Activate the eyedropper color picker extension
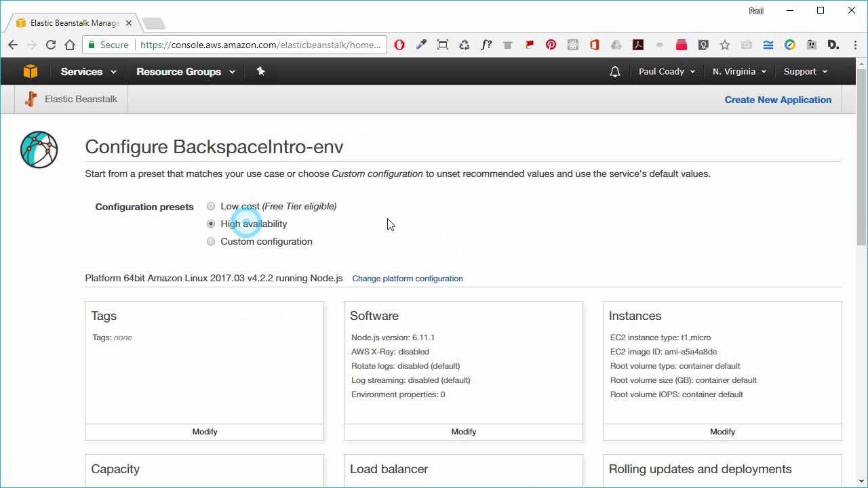868x488 pixels. (421, 45)
